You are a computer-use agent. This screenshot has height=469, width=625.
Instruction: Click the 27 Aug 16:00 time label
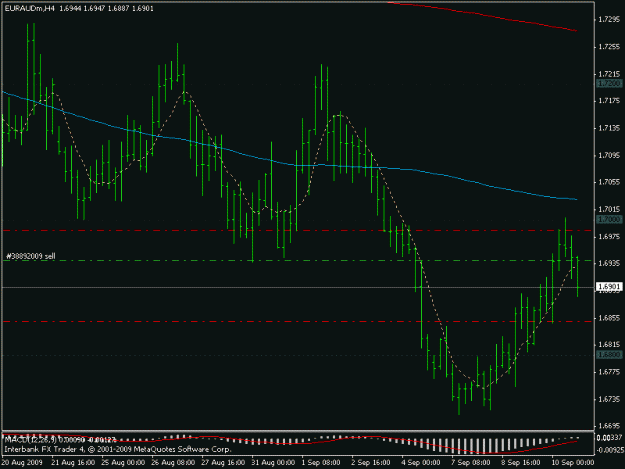point(223,463)
